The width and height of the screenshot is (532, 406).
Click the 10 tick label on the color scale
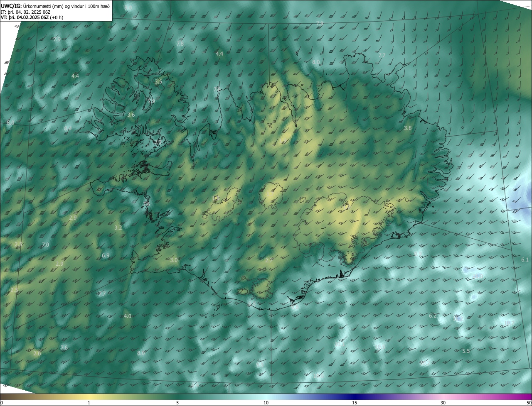pyautogui.click(x=266, y=403)
